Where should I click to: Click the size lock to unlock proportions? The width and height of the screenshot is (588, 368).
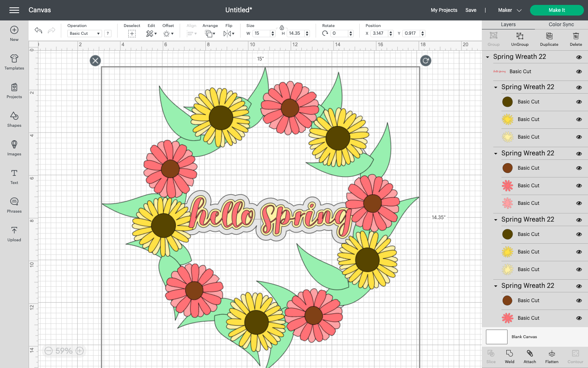tap(282, 29)
